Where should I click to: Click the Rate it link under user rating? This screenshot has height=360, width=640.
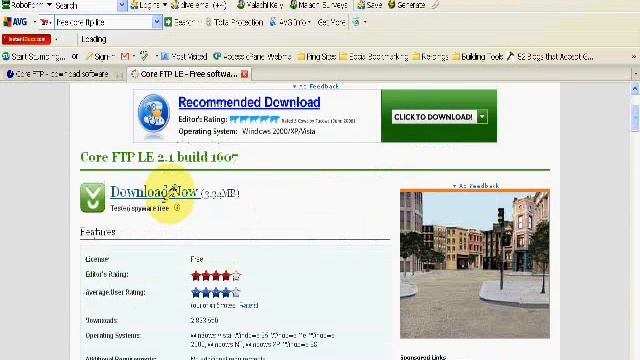(x=249, y=305)
